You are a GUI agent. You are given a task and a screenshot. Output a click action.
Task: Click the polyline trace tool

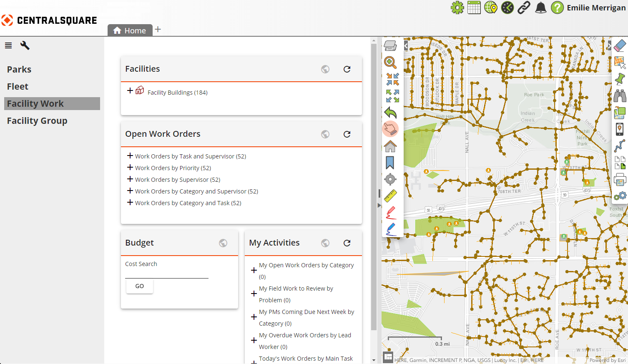(620, 146)
